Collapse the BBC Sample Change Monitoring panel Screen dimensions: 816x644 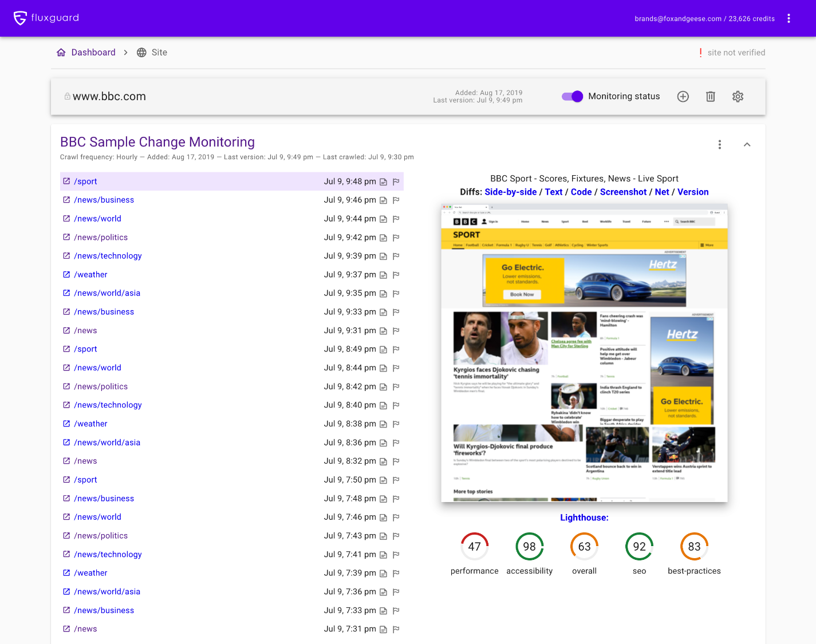click(747, 145)
